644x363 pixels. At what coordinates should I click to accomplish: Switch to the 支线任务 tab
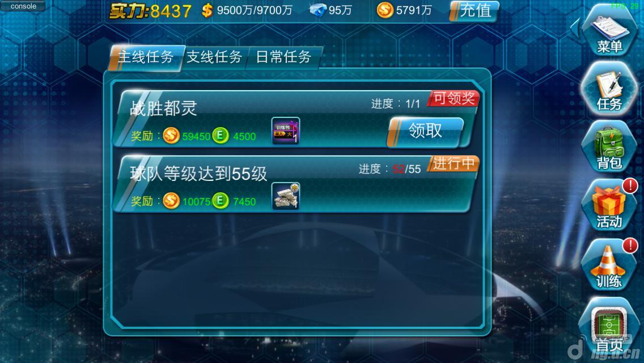(x=214, y=57)
